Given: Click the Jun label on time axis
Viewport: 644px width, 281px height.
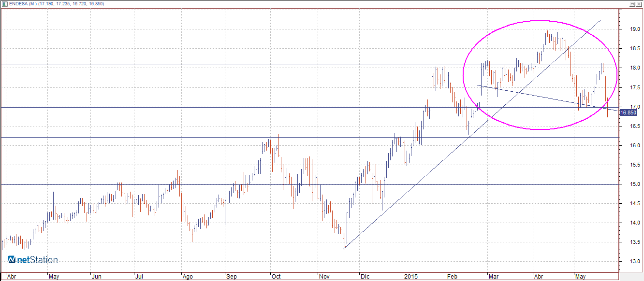Looking at the screenshot, I should (97, 277).
